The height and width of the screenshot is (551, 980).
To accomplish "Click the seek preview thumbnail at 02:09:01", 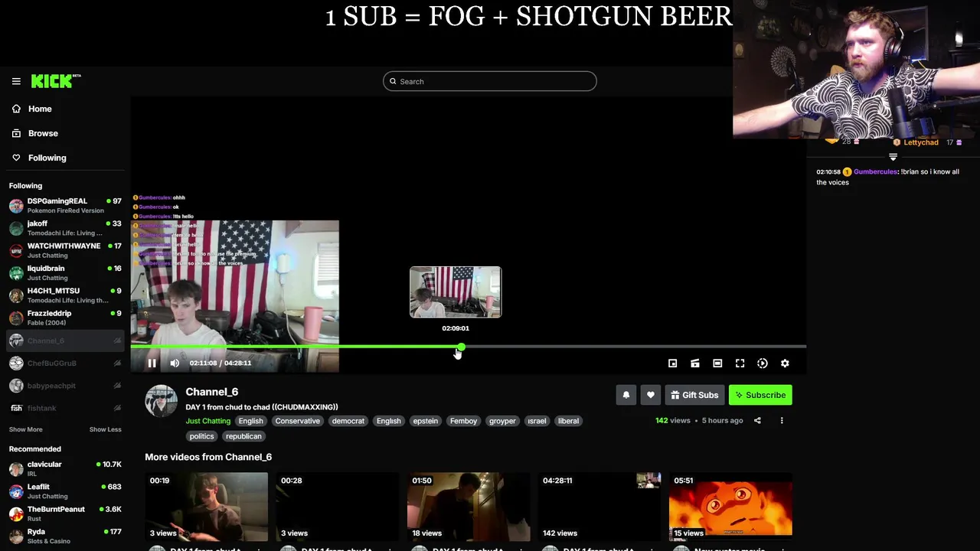I will 456,292.
